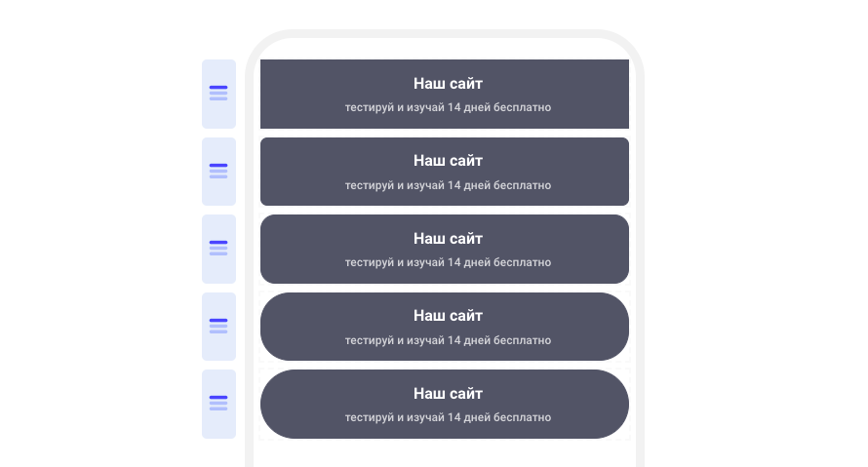Click the "Наш сайт" title in the second block

pos(448,161)
